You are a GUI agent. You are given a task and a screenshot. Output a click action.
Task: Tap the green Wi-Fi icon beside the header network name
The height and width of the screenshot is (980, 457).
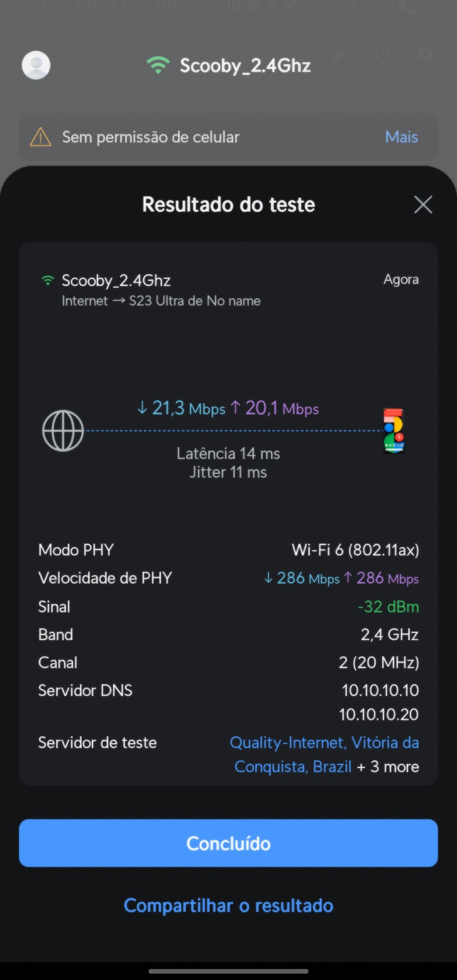(x=158, y=65)
